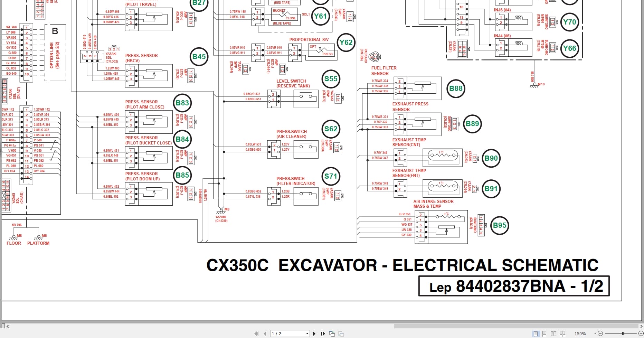Go to the first page of the schematic
Screen dimensions: 644x338
click(257, 333)
